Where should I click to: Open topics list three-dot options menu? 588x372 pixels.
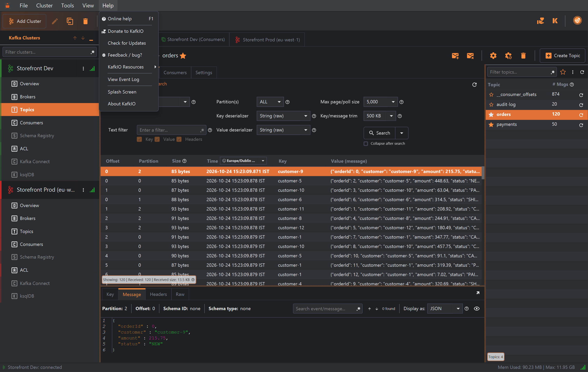pyautogui.click(x=573, y=72)
